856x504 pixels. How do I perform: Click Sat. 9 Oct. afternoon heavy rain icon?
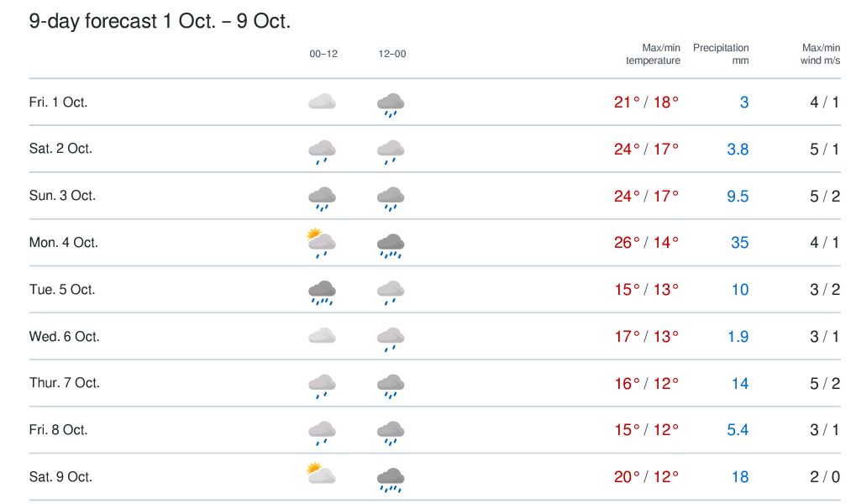[x=391, y=480]
